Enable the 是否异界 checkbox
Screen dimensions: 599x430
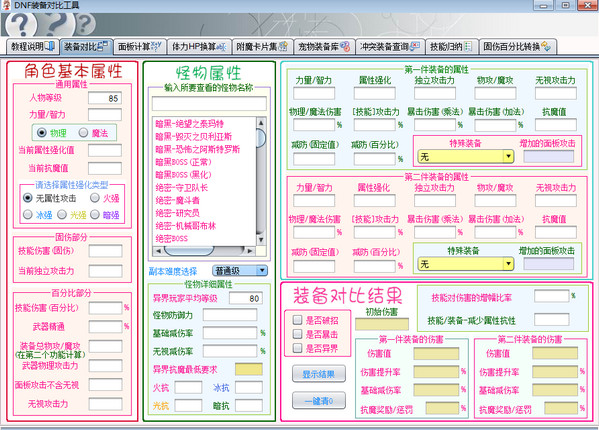click(x=297, y=348)
